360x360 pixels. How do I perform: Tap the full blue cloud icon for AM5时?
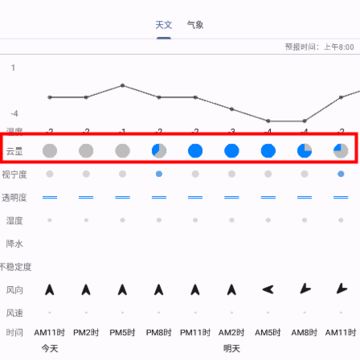click(x=268, y=151)
